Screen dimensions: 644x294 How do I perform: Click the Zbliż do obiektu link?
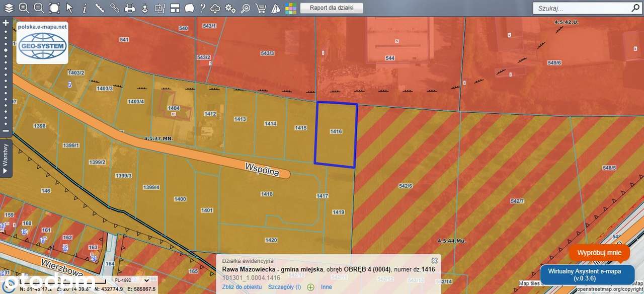coord(242,287)
